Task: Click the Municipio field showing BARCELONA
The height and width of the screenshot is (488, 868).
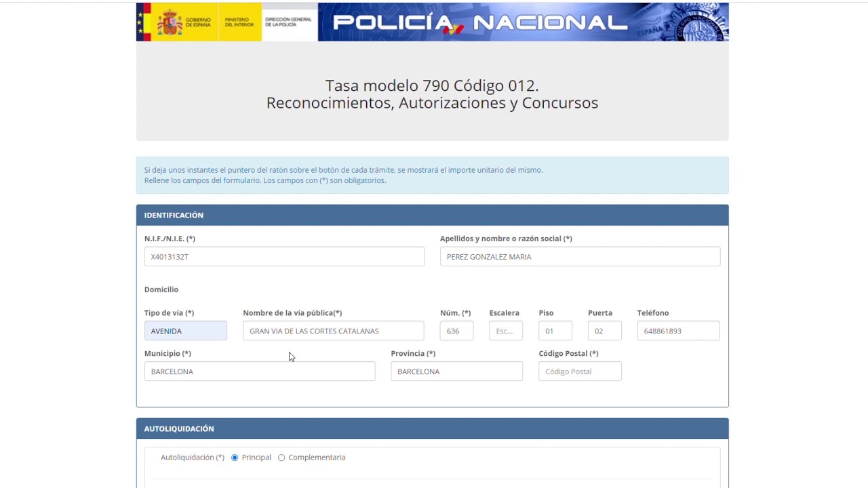Action: [260, 371]
